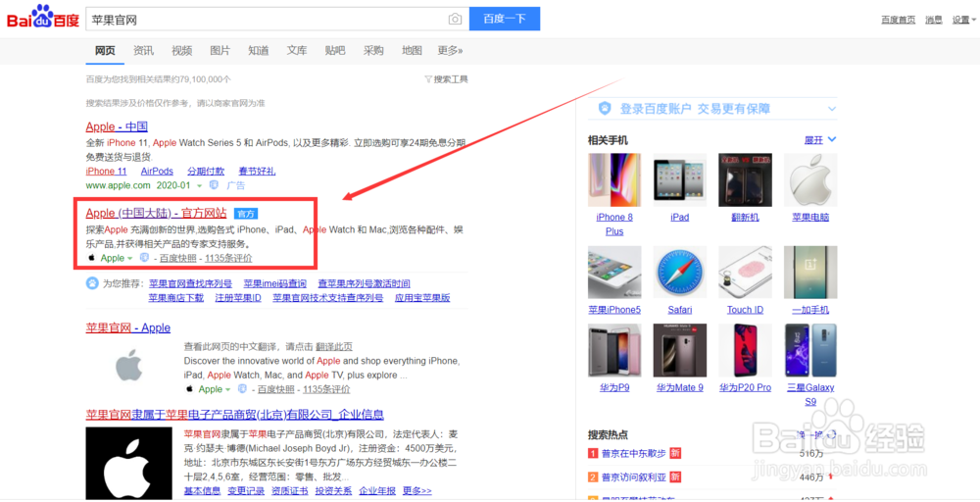This screenshot has height=502, width=980.
Task: Click the paw icon beside 为您推荐
Action: (x=92, y=283)
